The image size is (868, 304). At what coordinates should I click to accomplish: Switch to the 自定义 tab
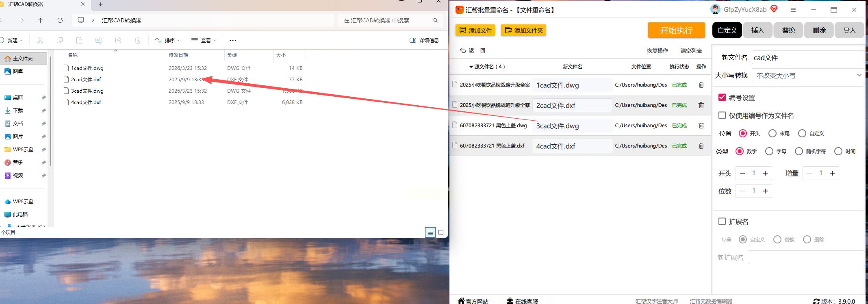pos(727,30)
